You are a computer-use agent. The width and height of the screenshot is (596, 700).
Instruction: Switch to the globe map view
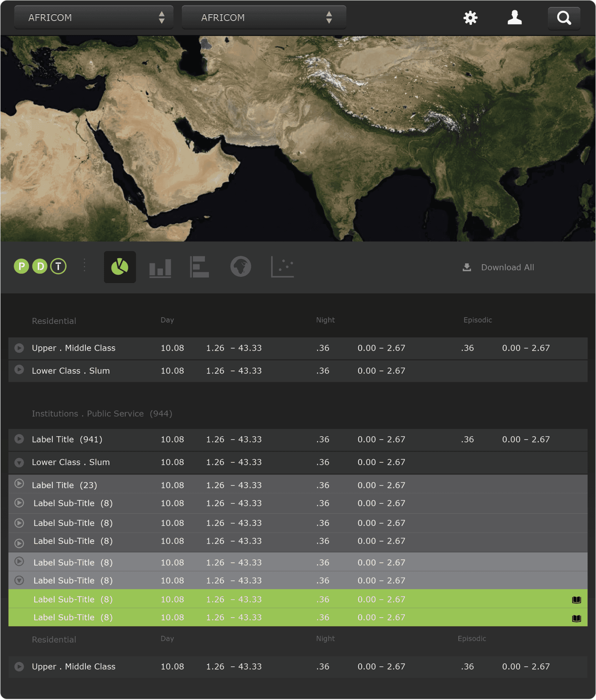(x=241, y=267)
